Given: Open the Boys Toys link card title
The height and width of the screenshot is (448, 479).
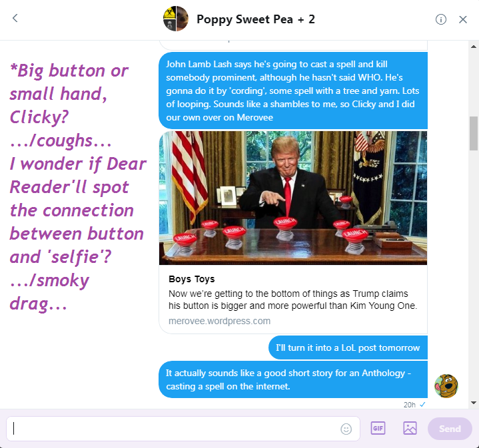Looking at the screenshot, I should (192, 279).
